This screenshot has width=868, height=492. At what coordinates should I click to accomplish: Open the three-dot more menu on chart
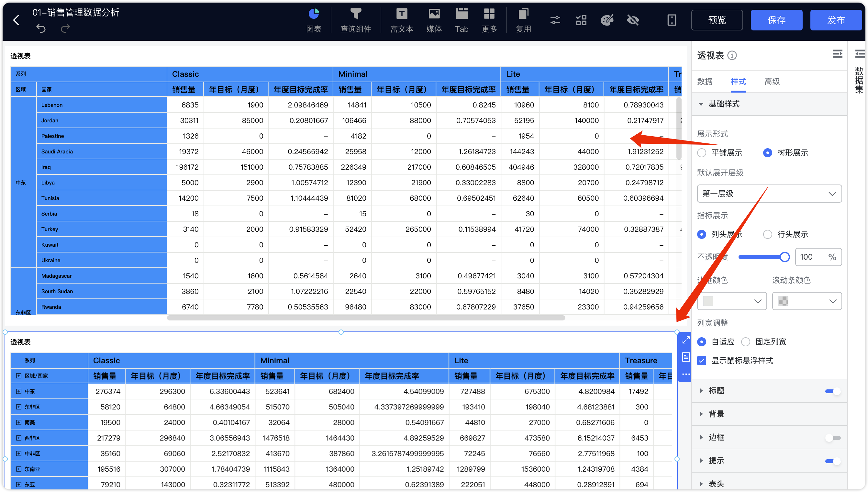coord(685,374)
